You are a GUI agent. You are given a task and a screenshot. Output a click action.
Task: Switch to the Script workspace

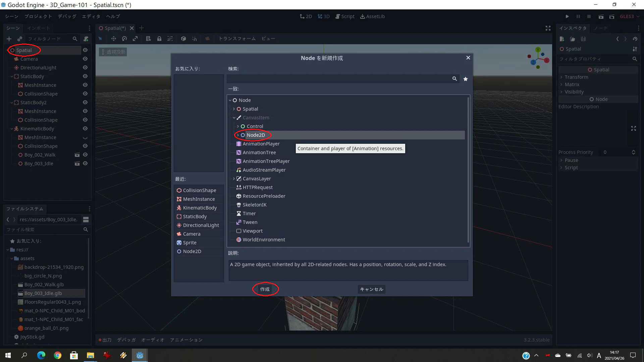pyautogui.click(x=345, y=16)
